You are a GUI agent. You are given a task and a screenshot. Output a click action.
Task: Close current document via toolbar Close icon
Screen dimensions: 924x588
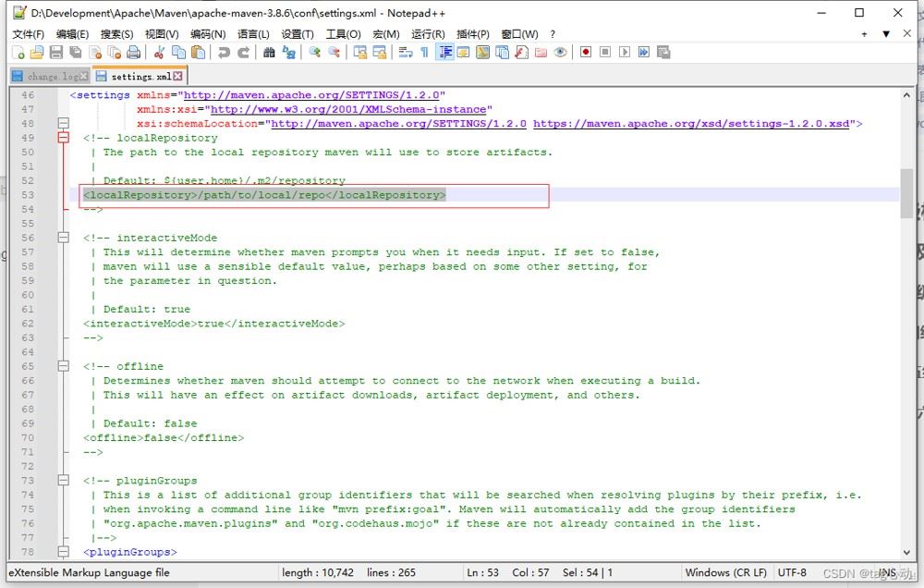[95, 53]
